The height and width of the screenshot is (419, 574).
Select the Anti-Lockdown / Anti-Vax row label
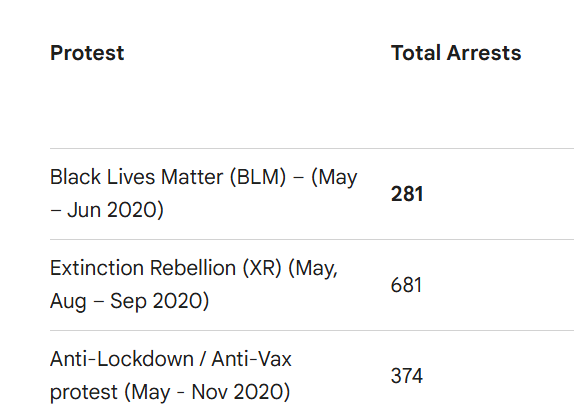pyautogui.click(x=171, y=375)
